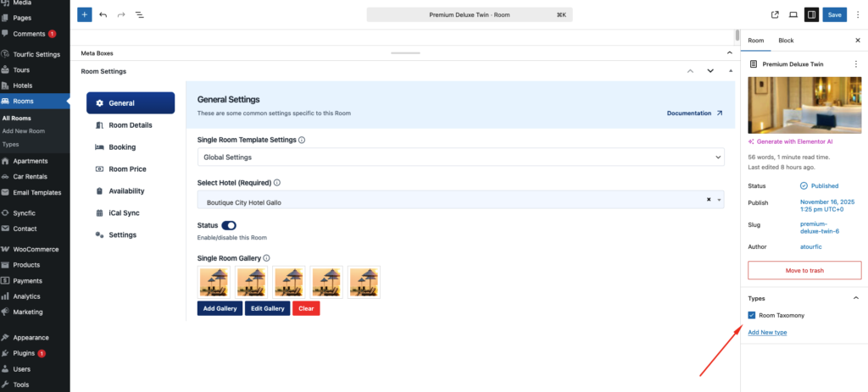Open the Availability settings tab
This screenshot has width=868, height=392.
126,191
